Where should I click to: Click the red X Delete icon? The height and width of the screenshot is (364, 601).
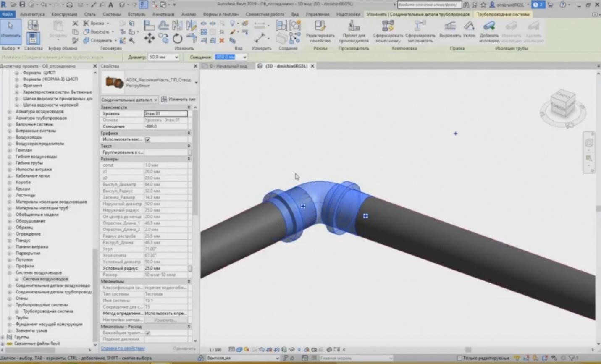pos(223,40)
